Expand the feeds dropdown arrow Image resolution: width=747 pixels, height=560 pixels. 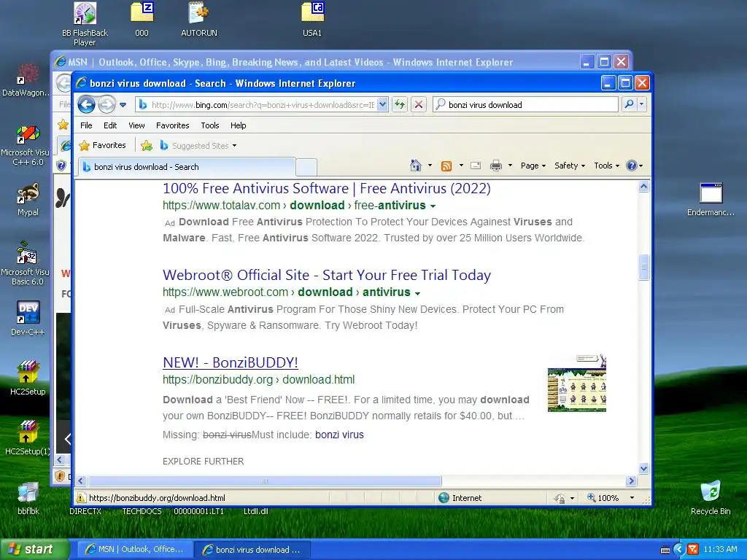pos(461,166)
